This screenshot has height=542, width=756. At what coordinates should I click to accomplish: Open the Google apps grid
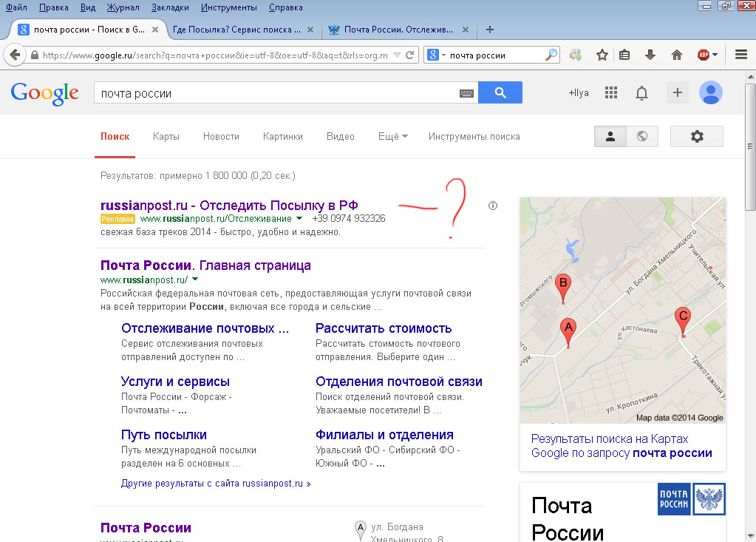click(x=611, y=92)
